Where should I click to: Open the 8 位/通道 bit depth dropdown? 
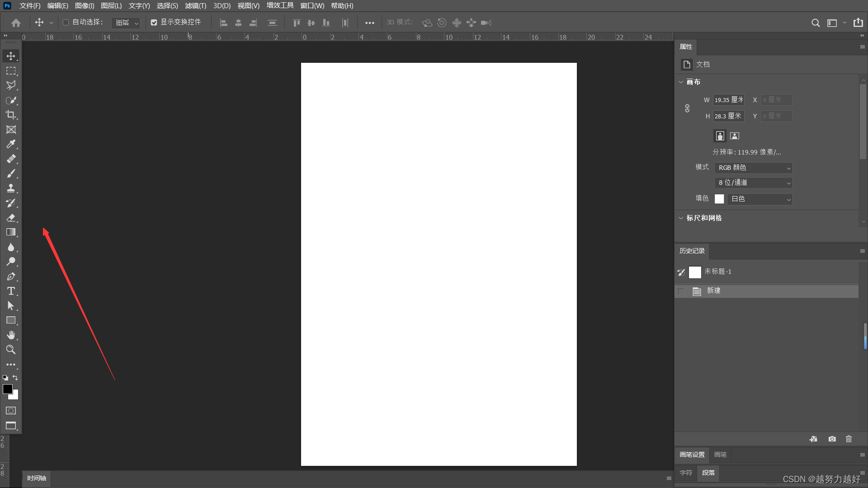753,183
